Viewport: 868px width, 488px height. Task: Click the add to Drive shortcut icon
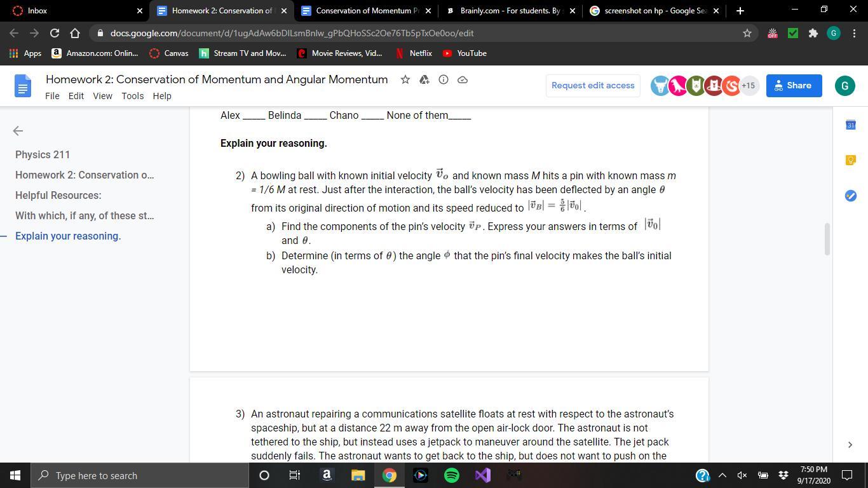pyautogui.click(x=424, y=79)
